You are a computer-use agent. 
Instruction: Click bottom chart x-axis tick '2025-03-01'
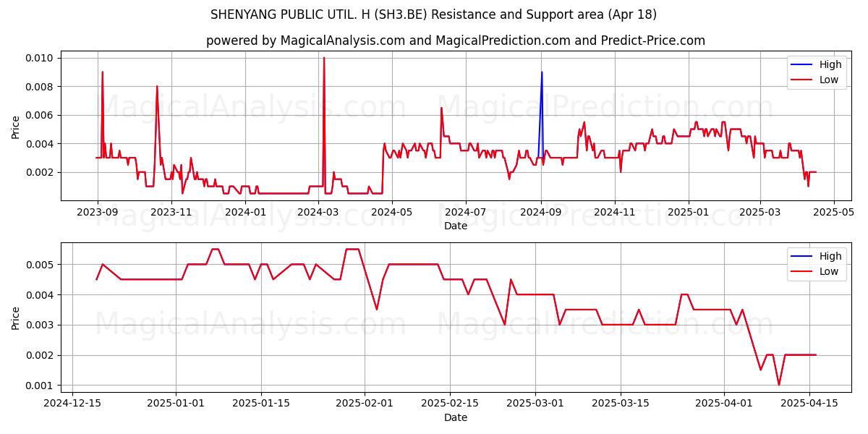point(535,404)
